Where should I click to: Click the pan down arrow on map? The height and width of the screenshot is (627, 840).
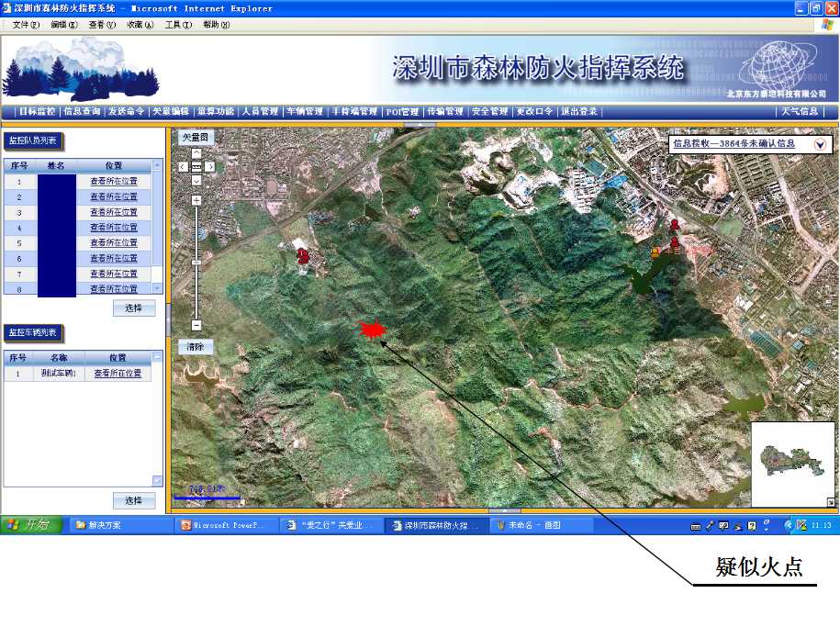pyautogui.click(x=196, y=179)
